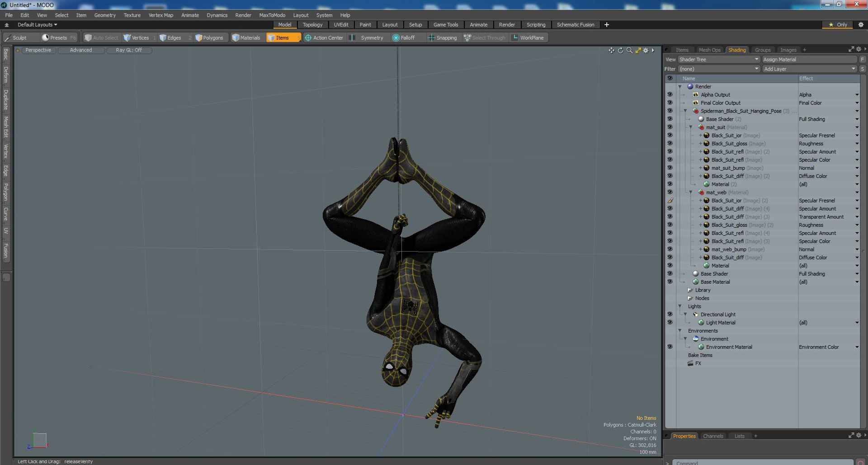Screen dimensions: 868x465
Task: Open the viewport settings gear
Action: 646,50
